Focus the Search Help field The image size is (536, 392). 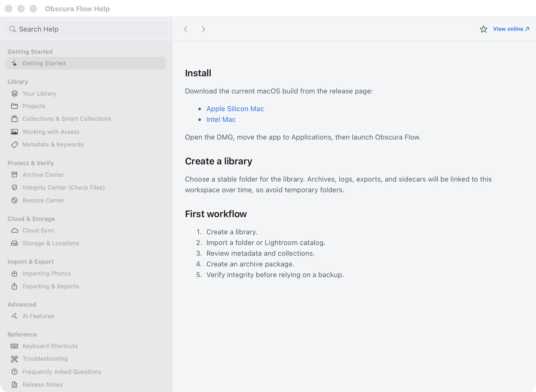[86, 29]
